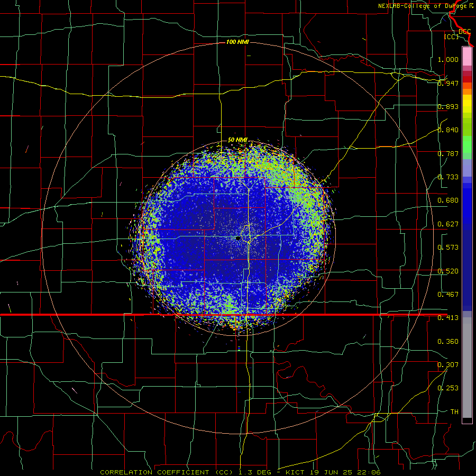Click the [CC] product label above the color bar
Viewport: 476px width, 476px height.
click(452, 36)
